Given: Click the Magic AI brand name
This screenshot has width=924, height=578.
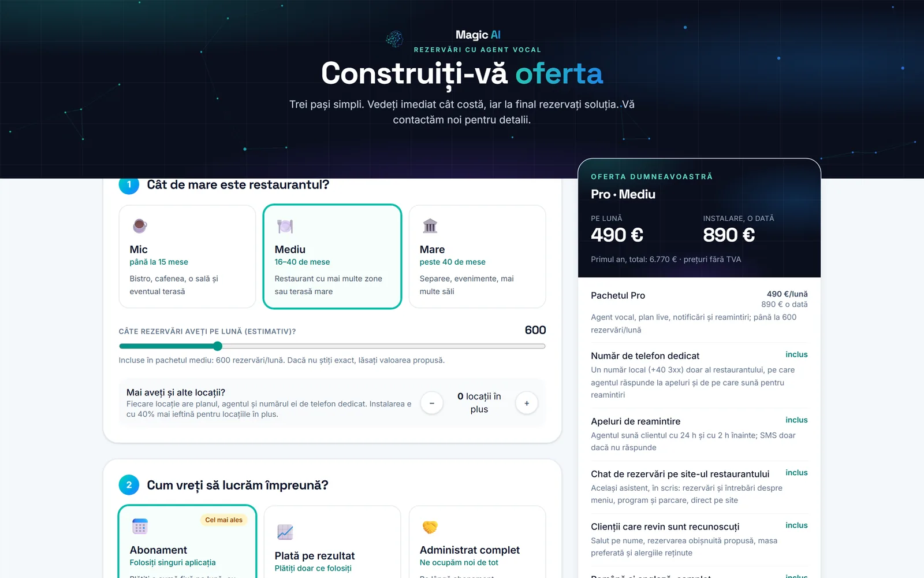Looking at the screenshot, I should [x=478, y=35].
